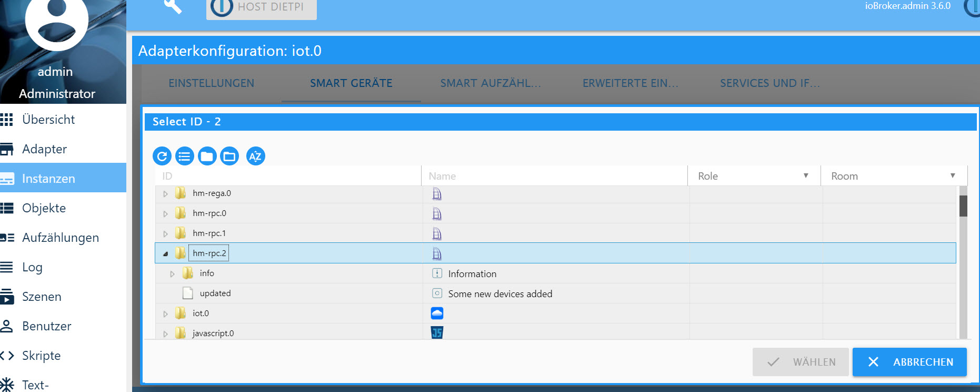The width and height of the screenshot is (980, 392).
Task: Click the javascript.0 JS icon
Action: [437, 333]
